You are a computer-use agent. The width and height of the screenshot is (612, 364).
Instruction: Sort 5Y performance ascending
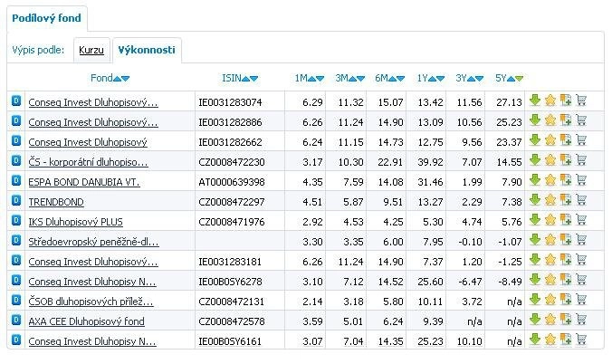[x=511, y=79]
